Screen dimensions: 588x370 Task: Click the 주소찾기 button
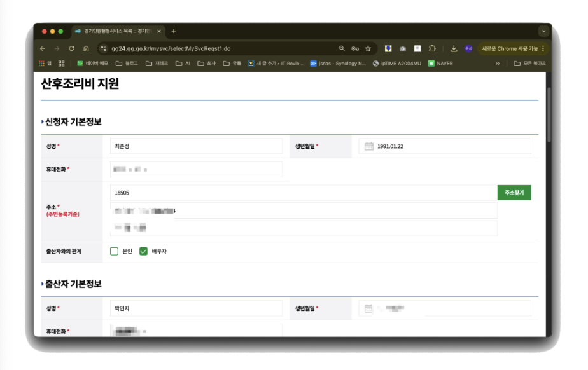(x=514, y=192)
